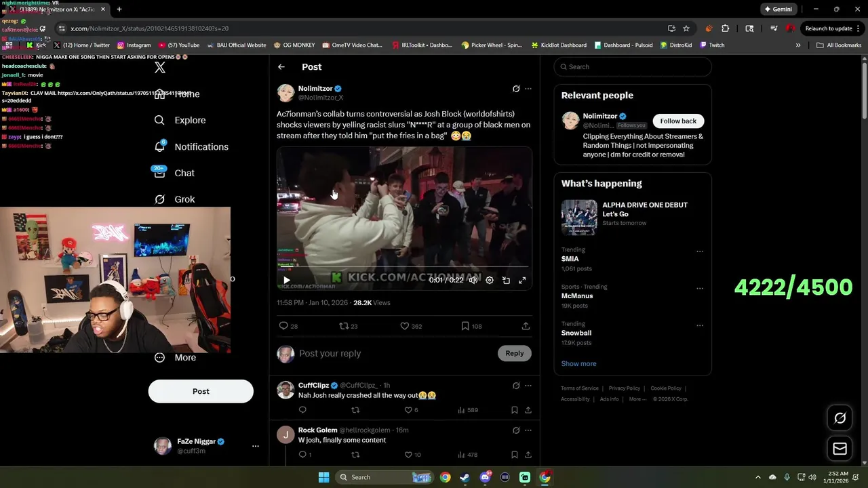
Task: Seek on the video progress bar
Action: coord(404,267)
